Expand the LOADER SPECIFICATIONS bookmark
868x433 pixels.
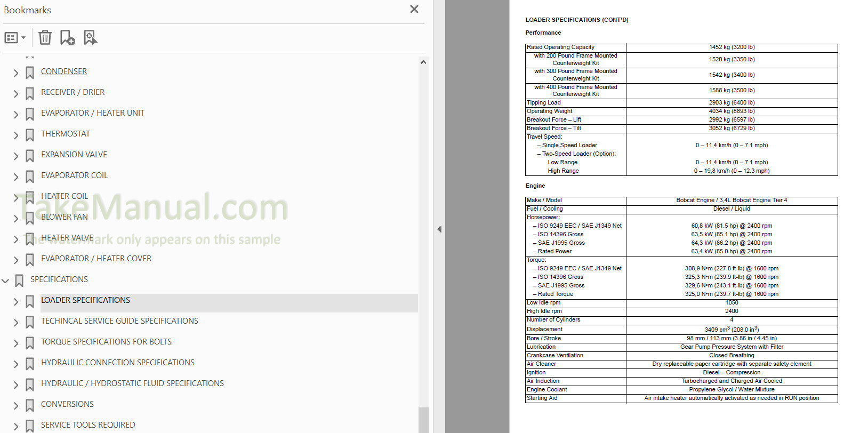pos(16,302)
